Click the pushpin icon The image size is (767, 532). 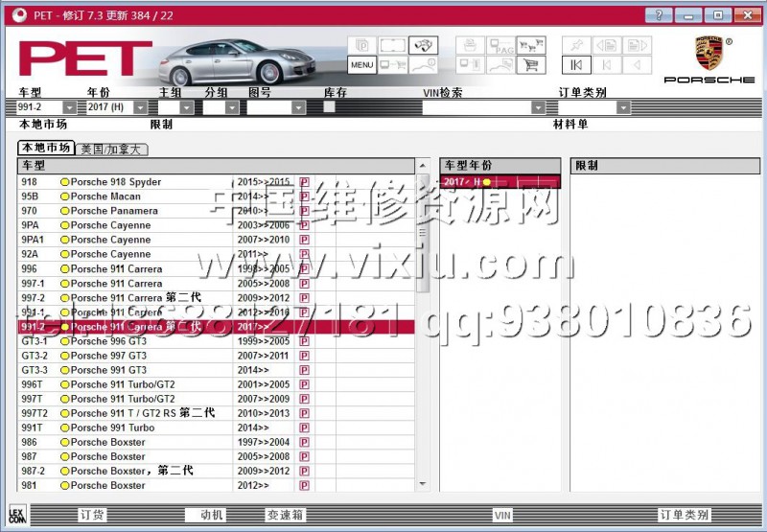point(576,45)
